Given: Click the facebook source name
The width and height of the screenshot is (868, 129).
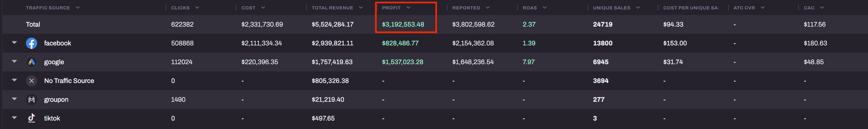Looking at the screenshot, I should point(57,43).
